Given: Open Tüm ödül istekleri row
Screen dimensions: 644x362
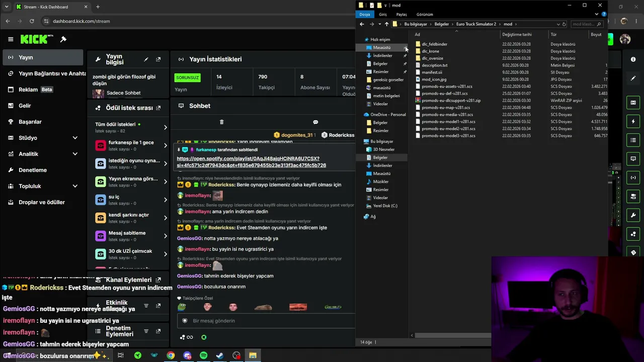Looking at the screenshot, I should point(131,127).
